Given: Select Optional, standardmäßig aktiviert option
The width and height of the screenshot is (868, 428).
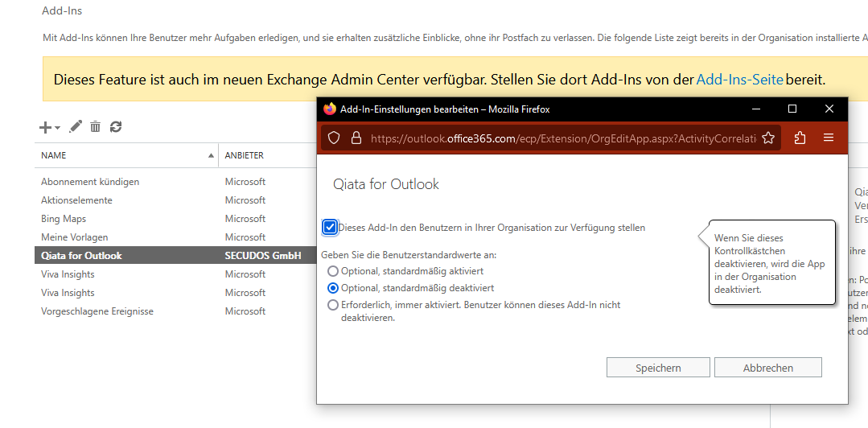Looking at the screenshot, I should (333, 271).
